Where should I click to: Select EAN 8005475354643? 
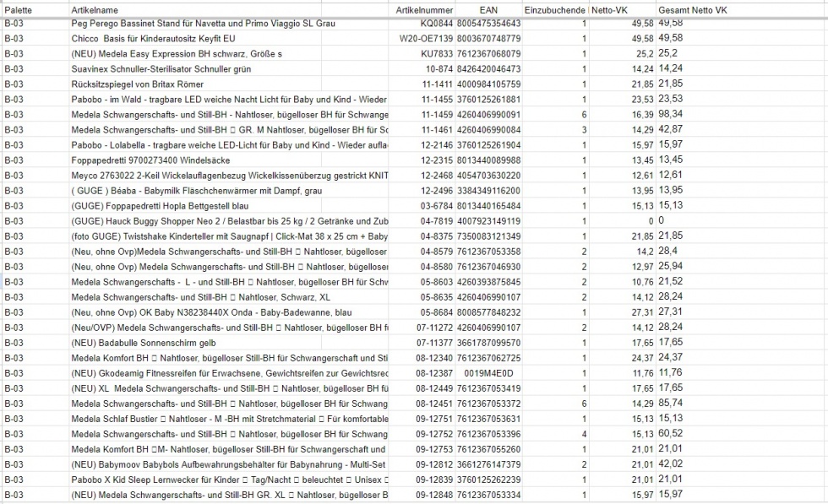tap(488, 24)
